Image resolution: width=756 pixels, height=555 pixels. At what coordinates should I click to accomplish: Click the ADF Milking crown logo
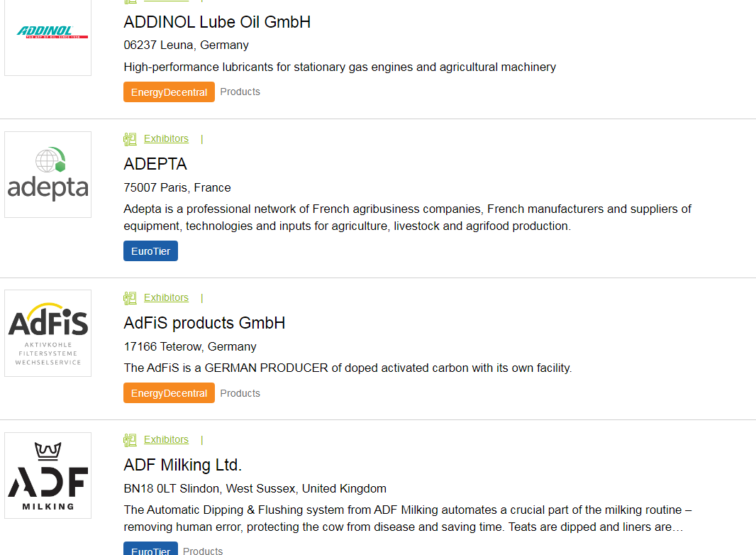click(x=48, y=476)
